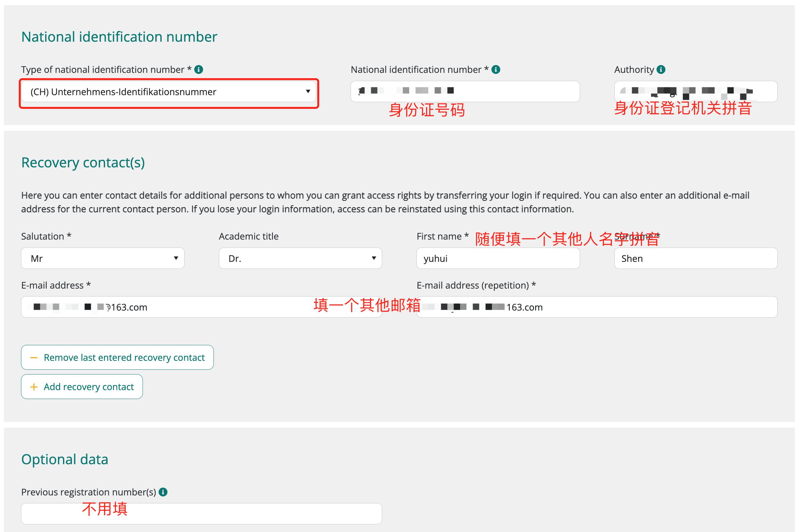Click info icon beside Type of national identification number
This screenshot has height=532, width=798.
point(199,70)
